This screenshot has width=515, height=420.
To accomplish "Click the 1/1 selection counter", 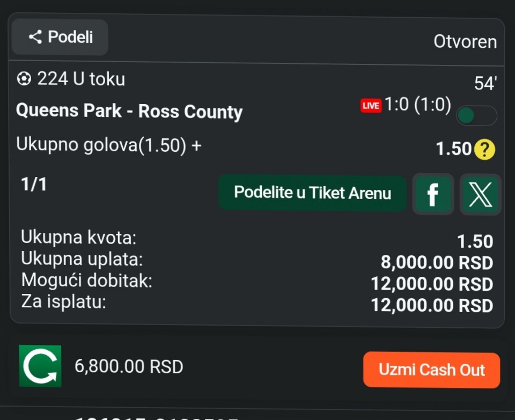I will pyautogui.click(x=34, y=185).
